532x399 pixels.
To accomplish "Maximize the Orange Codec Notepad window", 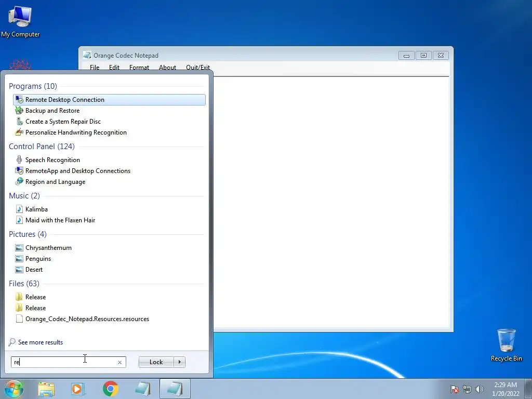I will point(423,55).
